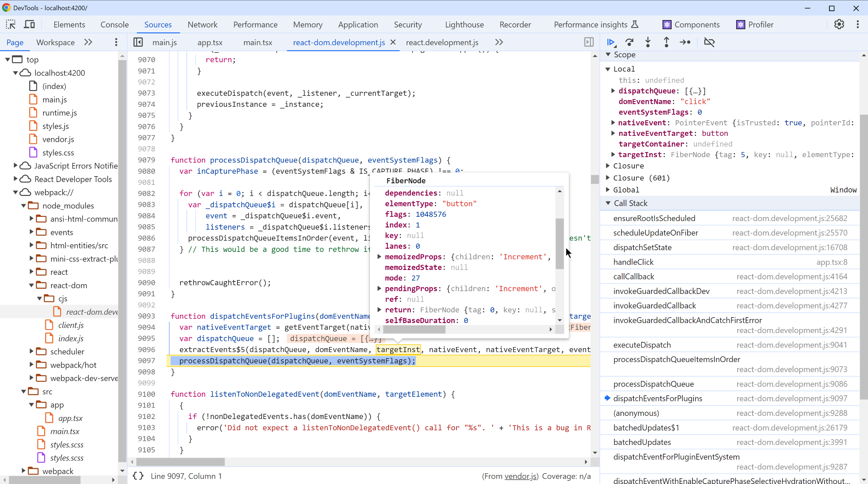Select handleClick call stack frame
This screenshot has height=484, width=868.
730,262
